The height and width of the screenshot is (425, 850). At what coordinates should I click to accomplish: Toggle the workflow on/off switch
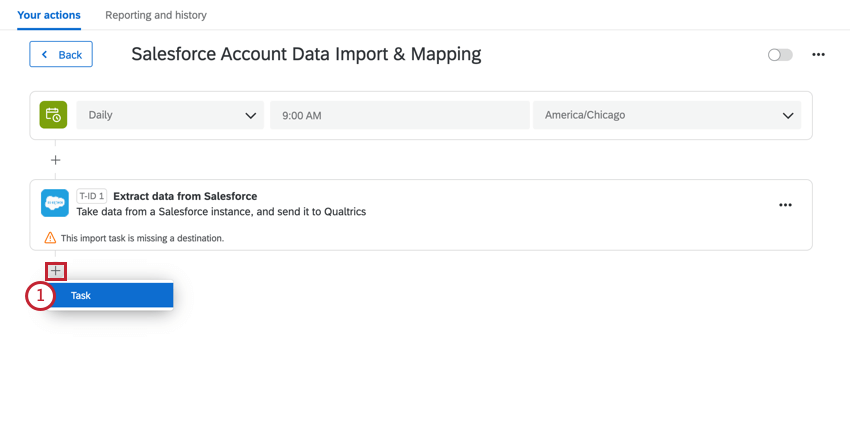[x=780, y=55]
